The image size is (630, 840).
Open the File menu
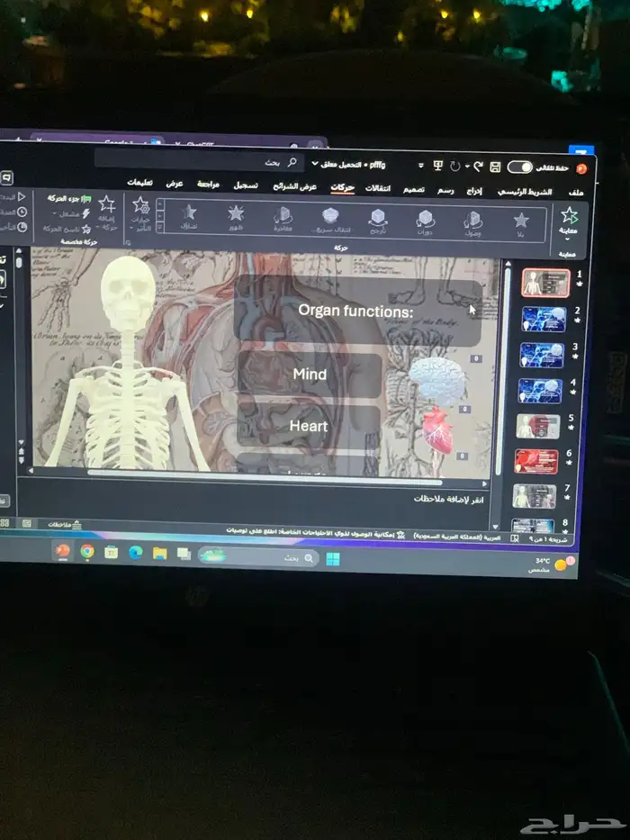coord(576,192)
